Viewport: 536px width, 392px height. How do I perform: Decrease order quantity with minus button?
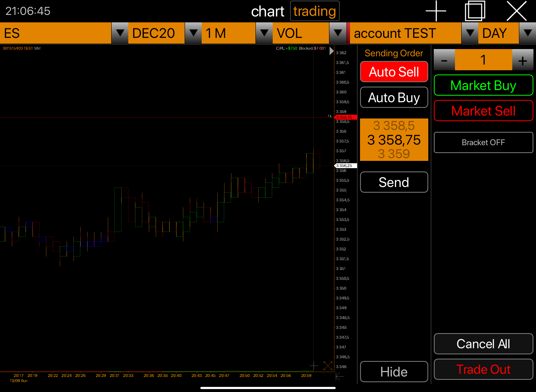444,60
